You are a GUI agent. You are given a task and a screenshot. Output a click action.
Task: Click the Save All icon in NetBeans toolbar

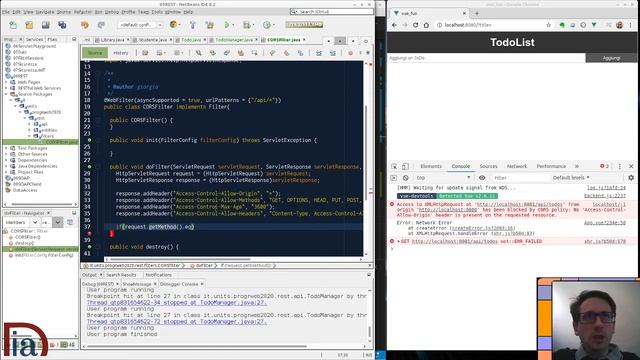[62, 25]
